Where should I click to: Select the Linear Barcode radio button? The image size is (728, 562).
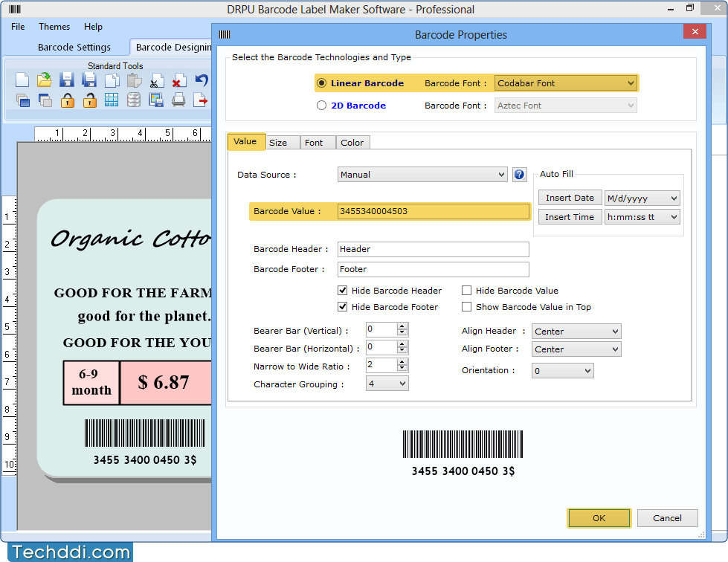[x=321, y=83]
